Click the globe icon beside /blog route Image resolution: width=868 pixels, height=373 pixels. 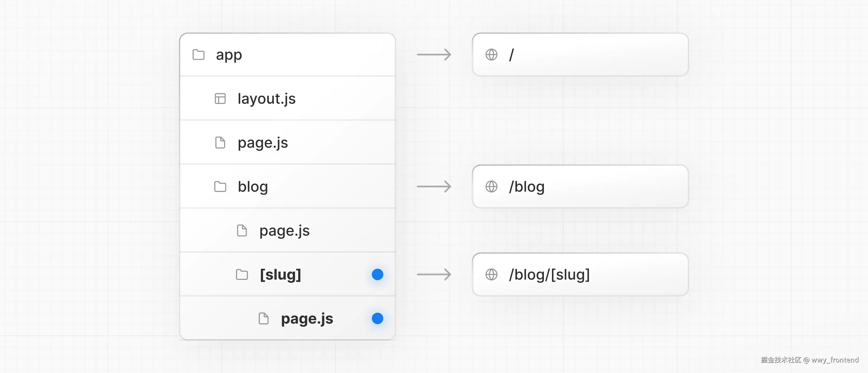tap(491, 186)
